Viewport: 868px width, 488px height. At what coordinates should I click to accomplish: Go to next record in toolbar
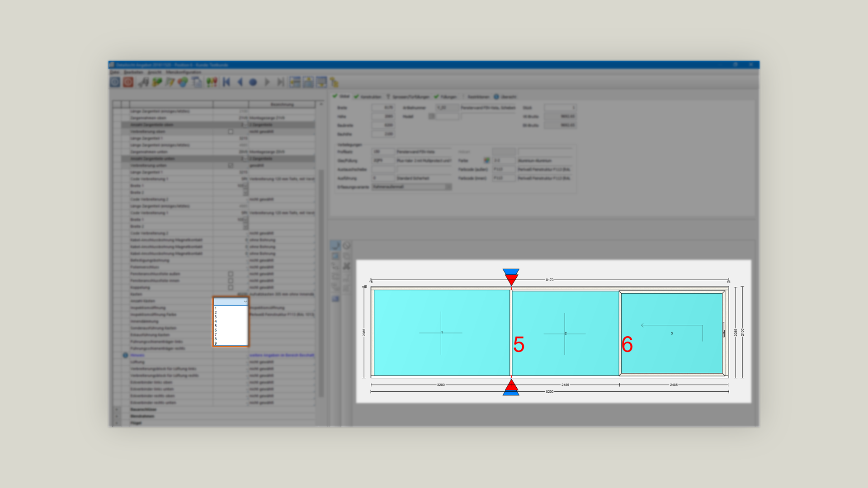(267, 82)
